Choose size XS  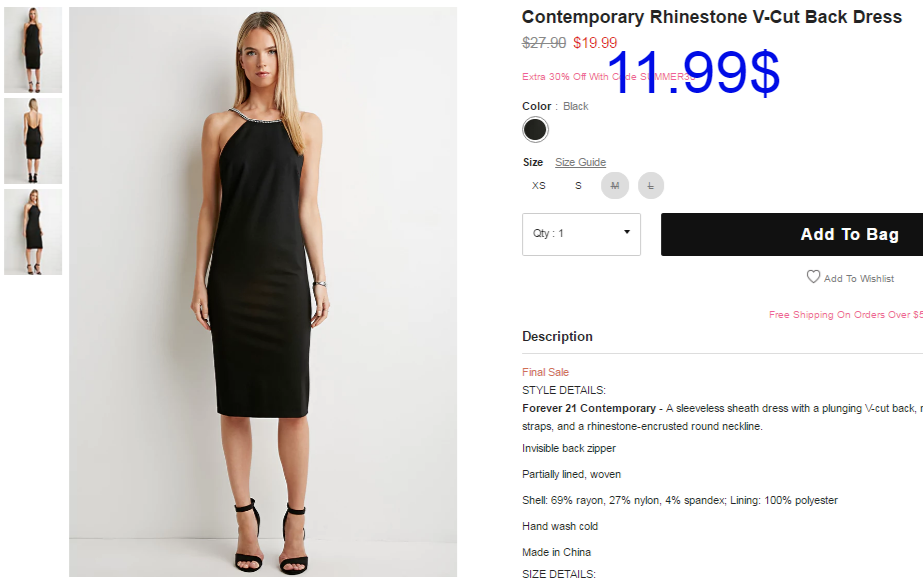pos(539,185)
